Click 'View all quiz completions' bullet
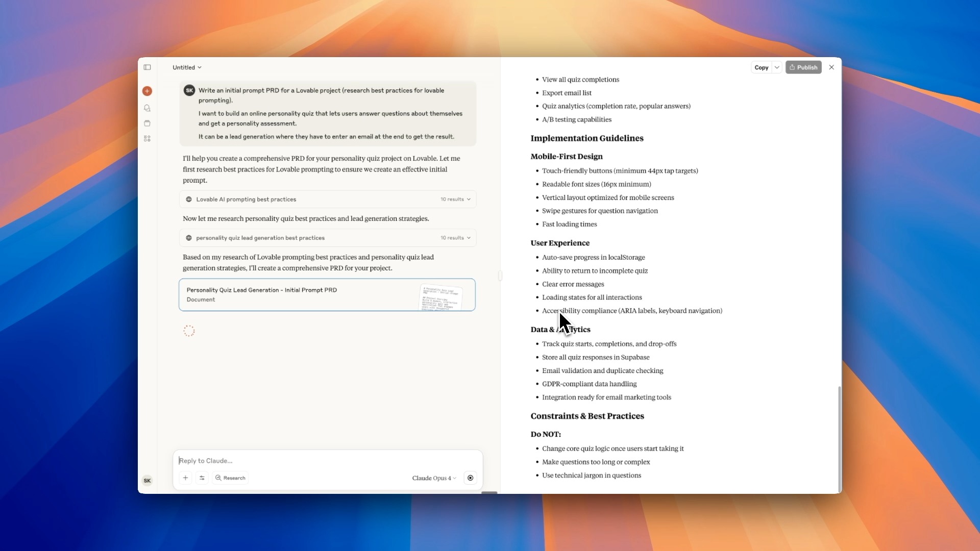Viewport: 980px width, 551px height. (580, 80)
